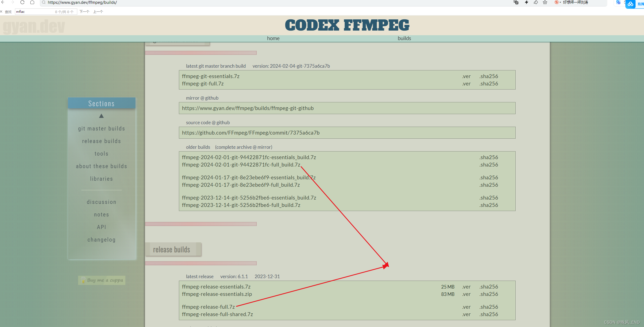
Task: Open the builds navigation tab
Action: 404,38
